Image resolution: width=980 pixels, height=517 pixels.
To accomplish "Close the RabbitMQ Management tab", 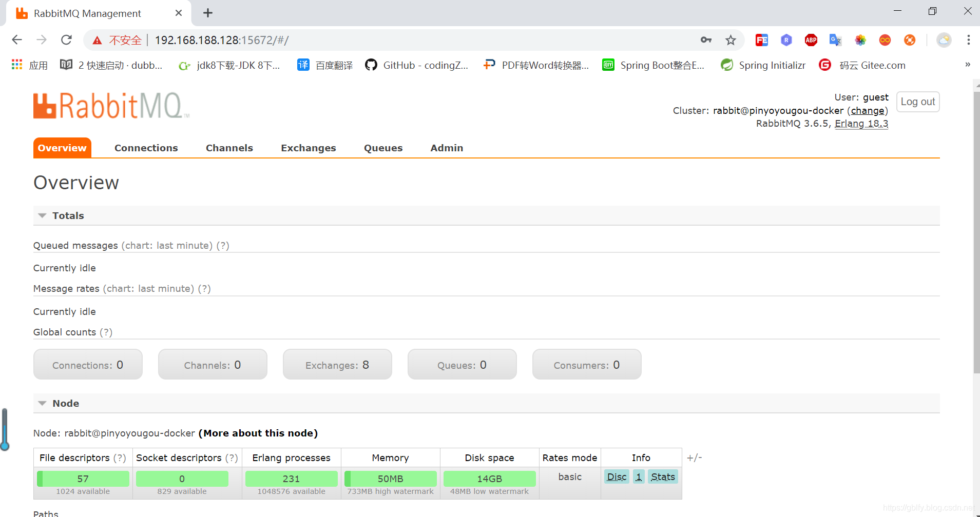I will pos(179,13).
